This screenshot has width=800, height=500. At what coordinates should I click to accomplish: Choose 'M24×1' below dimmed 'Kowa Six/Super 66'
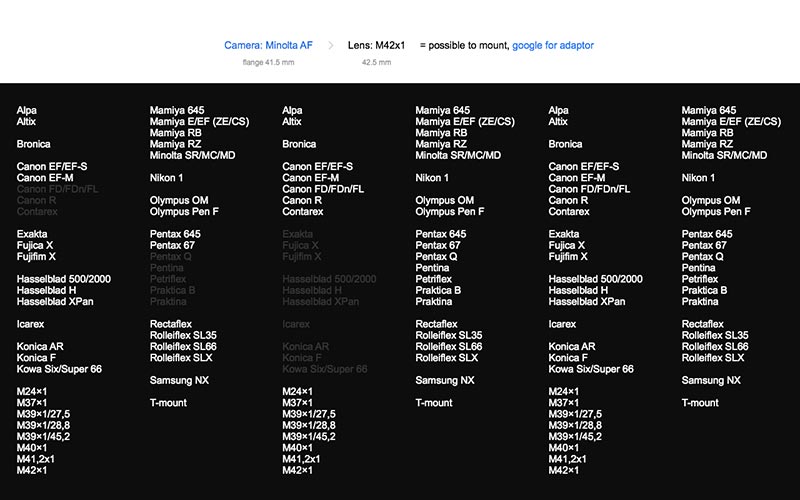coord(297,391)
